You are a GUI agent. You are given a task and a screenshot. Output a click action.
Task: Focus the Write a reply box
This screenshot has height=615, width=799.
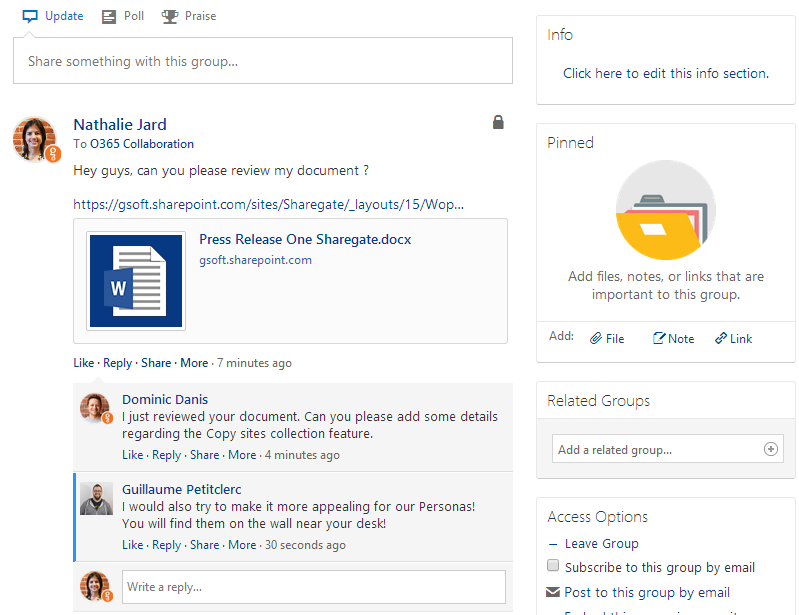(314, 587)
